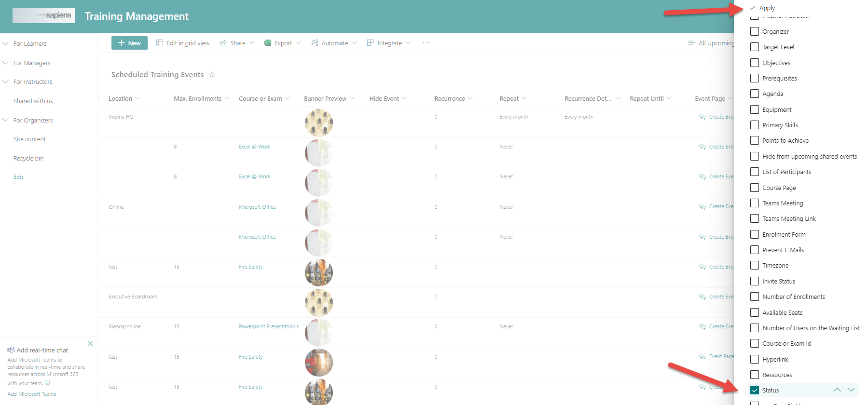
Task: Click Edit in grid view
Action: coord(183,43)
